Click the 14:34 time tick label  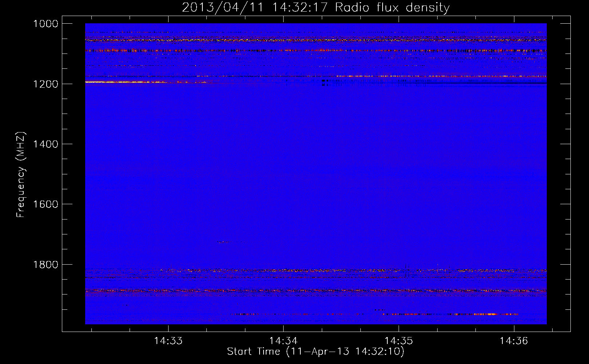click(284, 341)
